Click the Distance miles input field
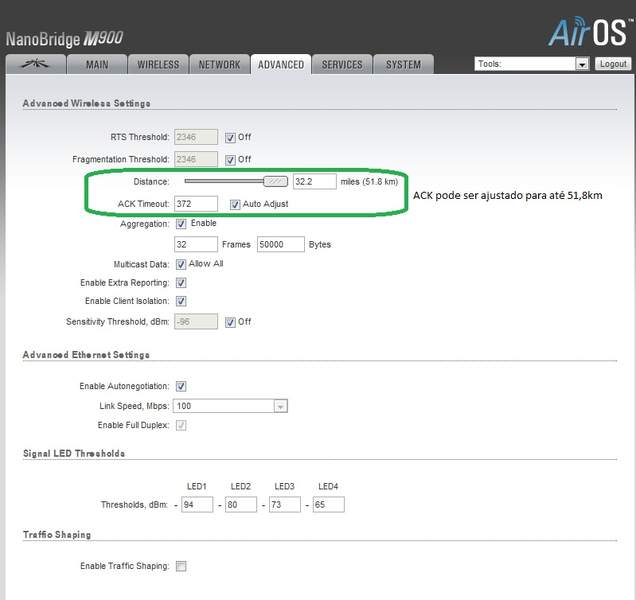The width and height of the screenshot is (636, 600). click(315, 181)
